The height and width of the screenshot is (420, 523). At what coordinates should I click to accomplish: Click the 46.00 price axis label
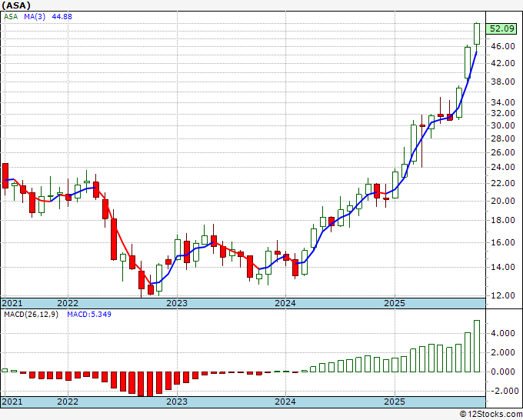(x=503, y=46)
